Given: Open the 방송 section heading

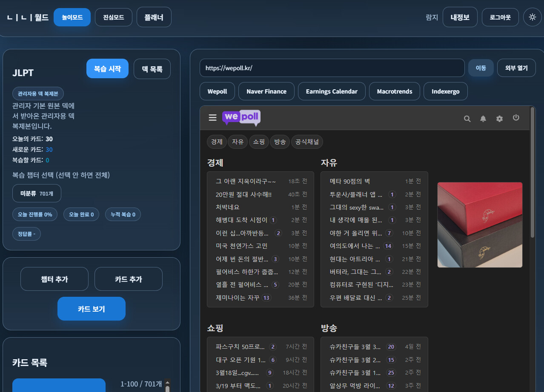Looking at the screenshot, I should pyautogui.click(x=329, y=328).
